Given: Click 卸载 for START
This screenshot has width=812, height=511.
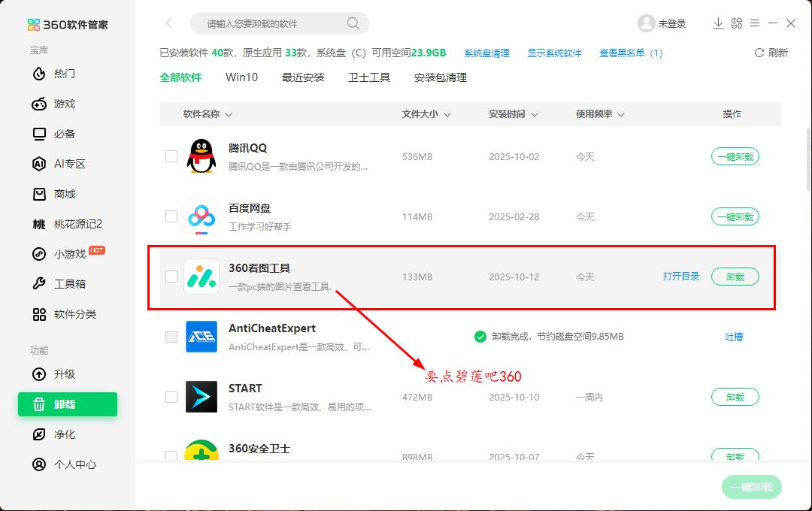Looking at the screenshot, I should point(735,397).
